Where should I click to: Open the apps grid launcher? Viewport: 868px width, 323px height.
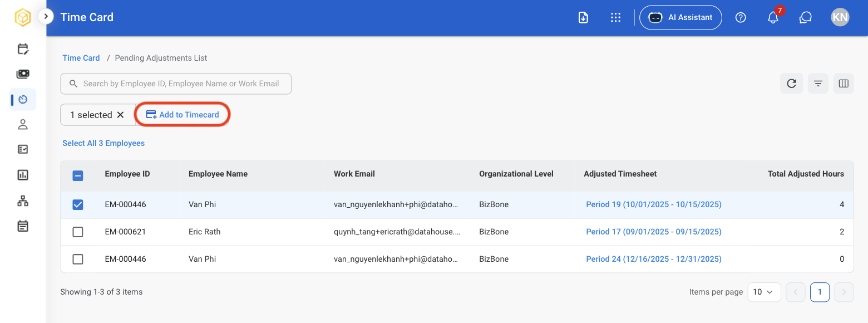coord(615,17)
